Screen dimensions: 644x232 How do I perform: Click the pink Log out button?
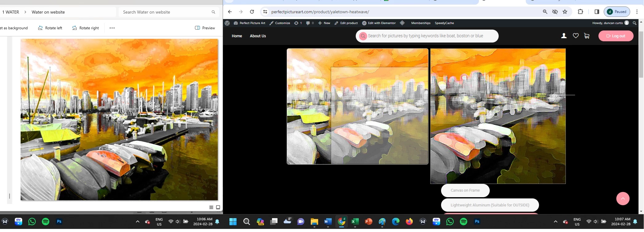(x=616, y=36)
